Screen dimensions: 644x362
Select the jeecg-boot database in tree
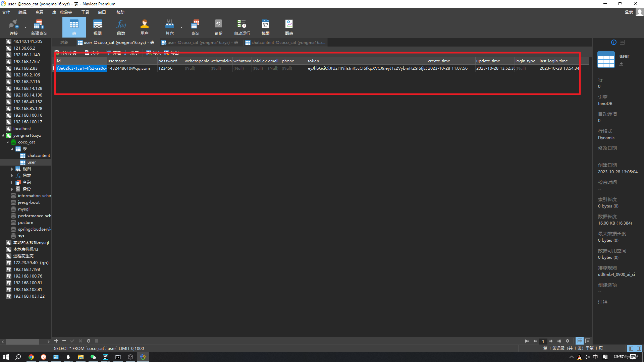tap(29, 202)
